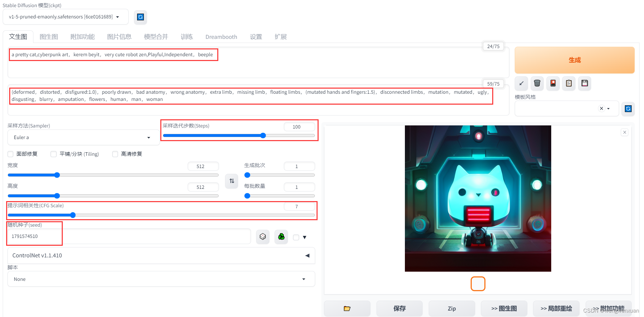The height and width of the screenshot is (317, 644).
Task: Swap width and height with arrows icon
Action: click(232, 181)
